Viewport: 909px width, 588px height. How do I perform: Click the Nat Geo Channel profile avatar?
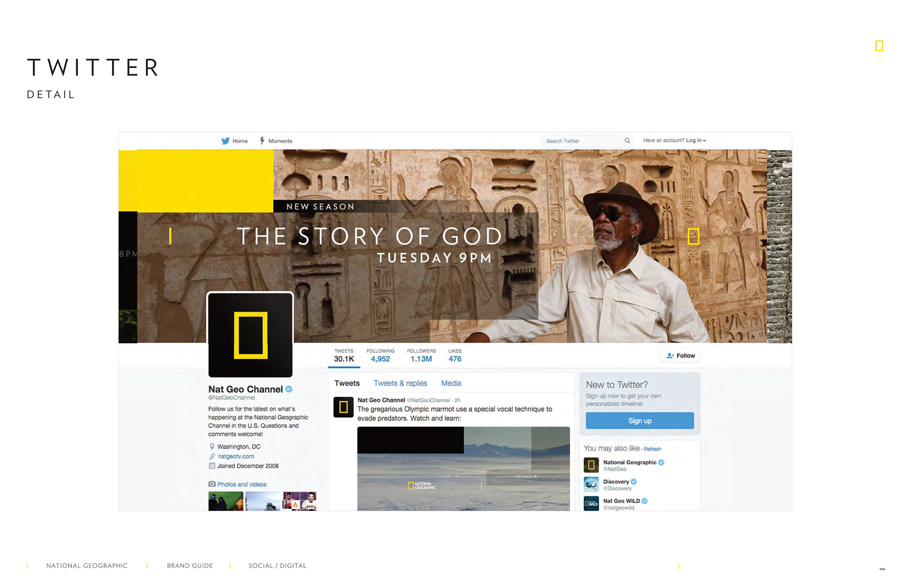point(250,335)
